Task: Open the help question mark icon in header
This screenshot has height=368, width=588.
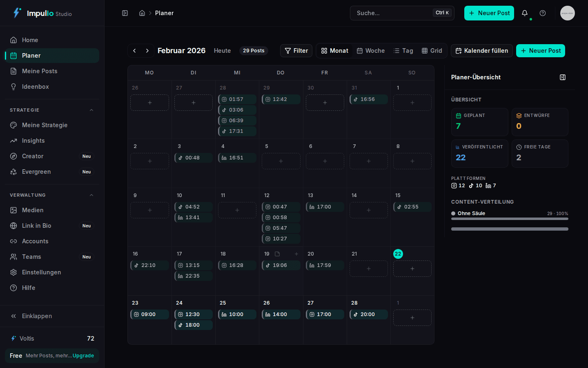Action: (x=543, y=13)
